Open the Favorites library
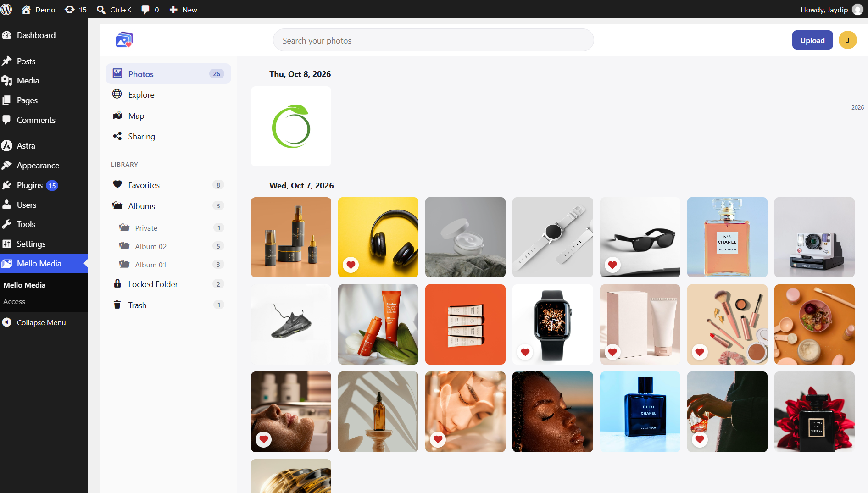This screenshot has height=493, width=868. pos(168,185)
